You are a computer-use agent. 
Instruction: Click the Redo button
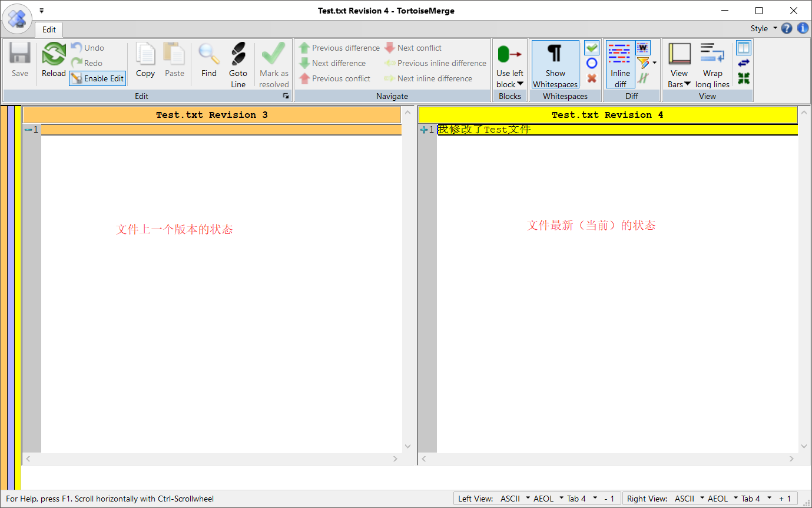87,63
